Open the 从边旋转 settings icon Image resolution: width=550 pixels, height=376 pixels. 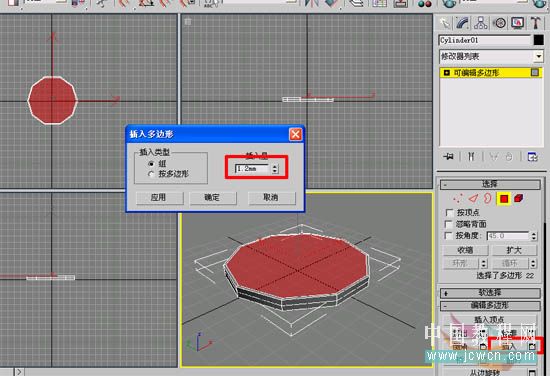(532, 372)
